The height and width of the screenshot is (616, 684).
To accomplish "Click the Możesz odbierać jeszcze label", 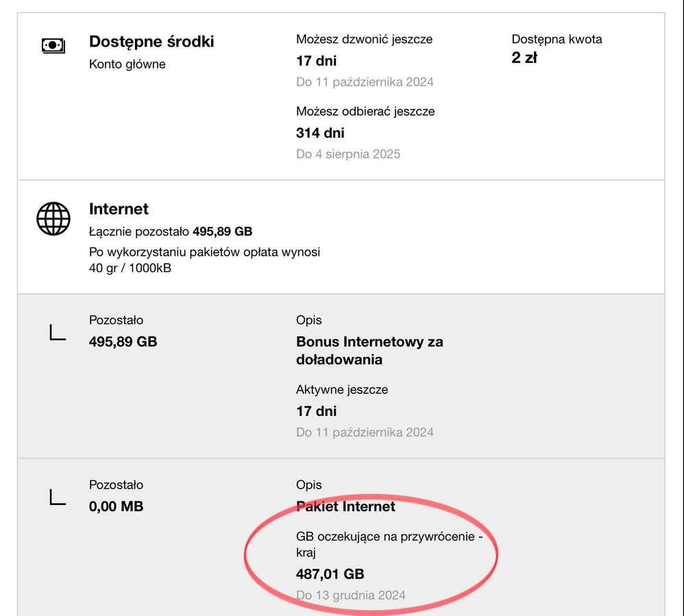I will tap(365, 111).
